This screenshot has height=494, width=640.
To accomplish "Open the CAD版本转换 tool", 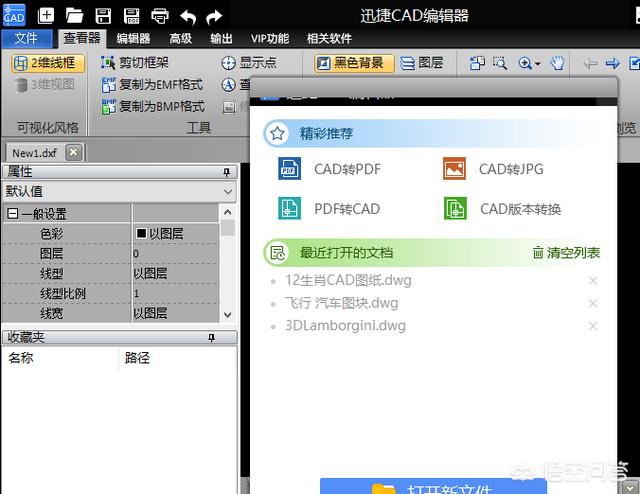I will [502, 209].
